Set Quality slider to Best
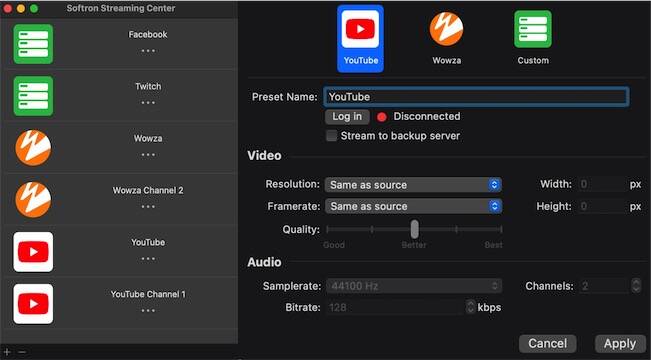Screen dimensions: 651x360 [x=501, y=229]
